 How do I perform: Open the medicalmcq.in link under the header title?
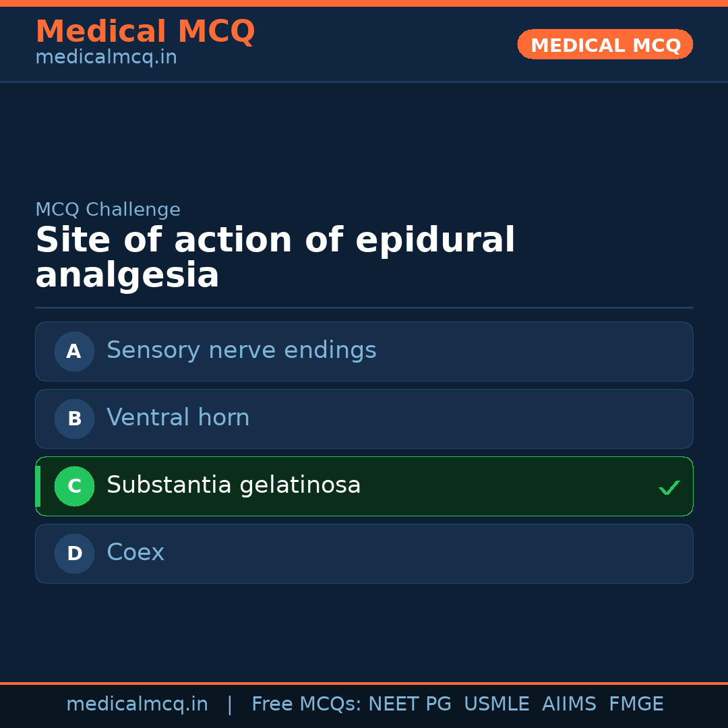(x=106, y=58)
